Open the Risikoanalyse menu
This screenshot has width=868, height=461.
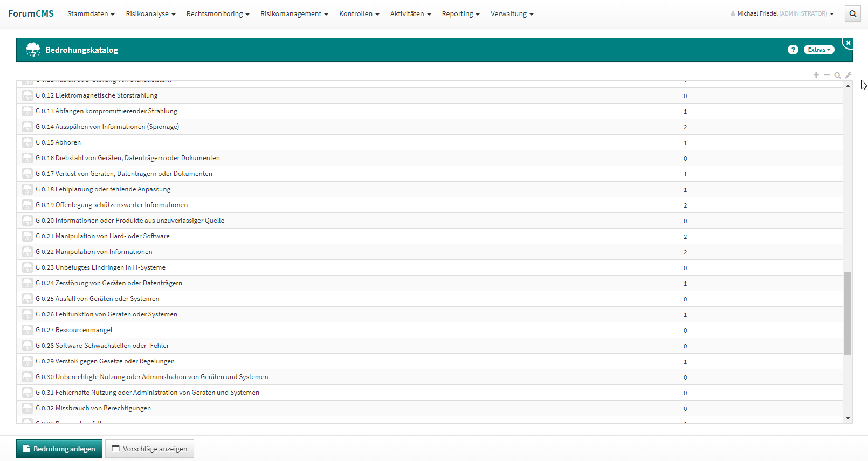click(x=150, y=14)
